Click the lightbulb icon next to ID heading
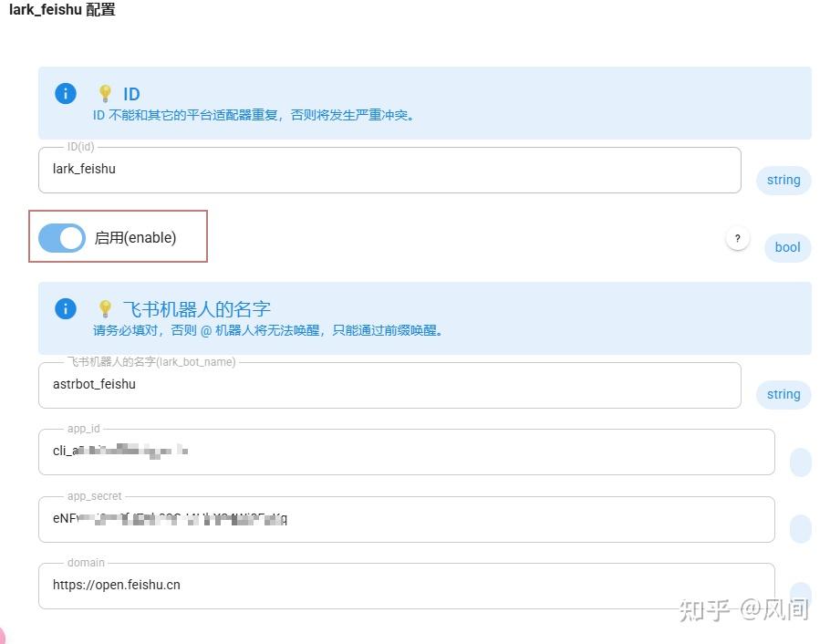Screen dimensions: 830x644 (x=105, y=92)
